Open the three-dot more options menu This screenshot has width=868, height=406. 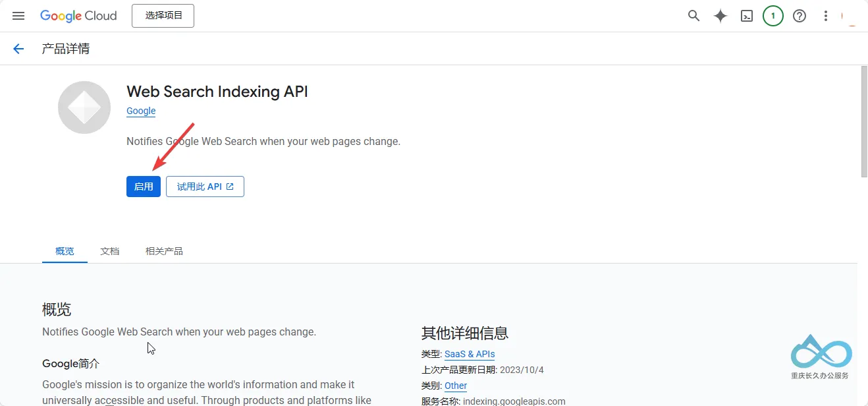pos(826,16)
